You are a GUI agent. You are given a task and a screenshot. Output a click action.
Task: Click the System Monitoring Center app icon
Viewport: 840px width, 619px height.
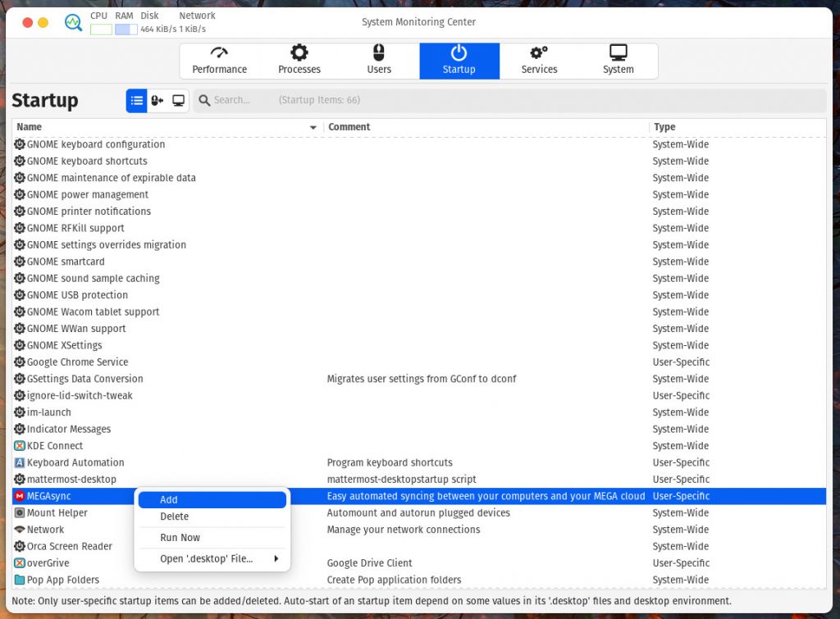click(74, 22)
